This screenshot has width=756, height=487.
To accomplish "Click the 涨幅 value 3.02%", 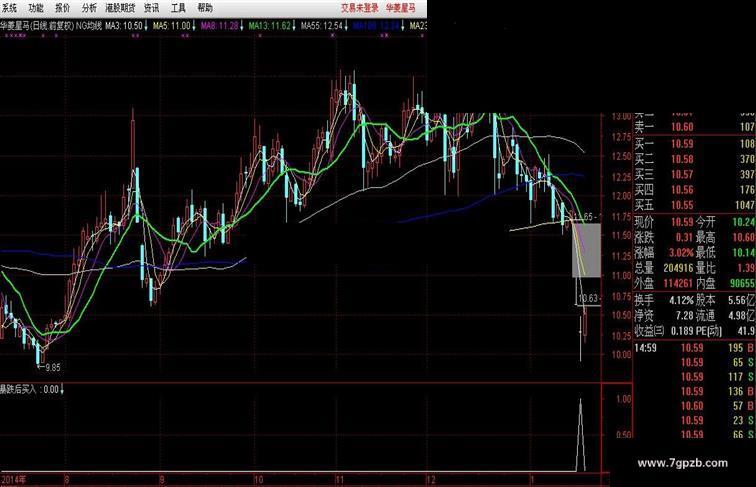I will 681,253.
